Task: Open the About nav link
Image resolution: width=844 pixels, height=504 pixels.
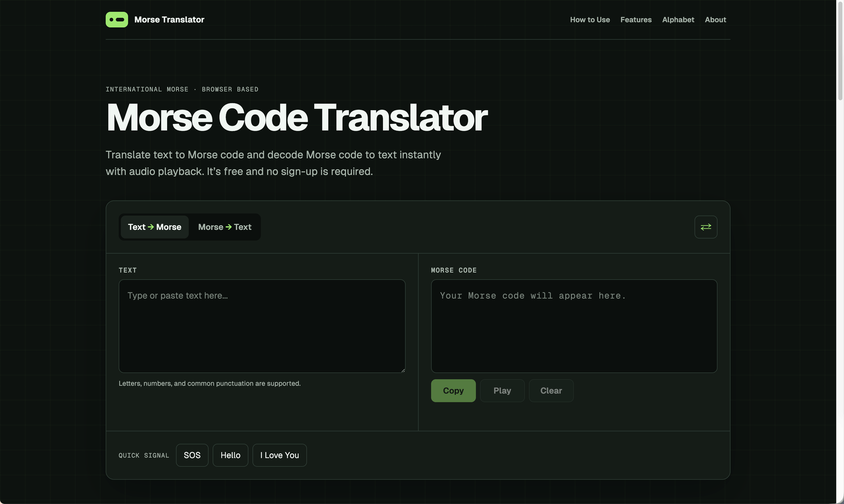Action: [715, 20]
